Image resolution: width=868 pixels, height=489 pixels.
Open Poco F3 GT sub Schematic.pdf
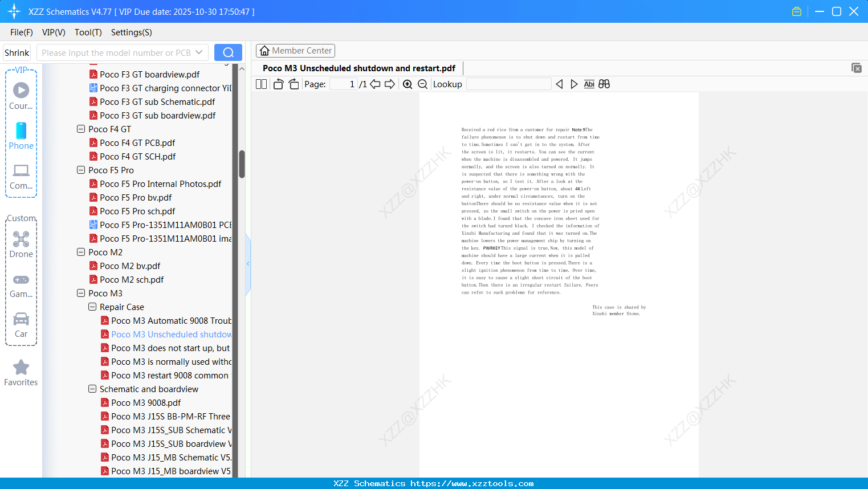(152, 102)
